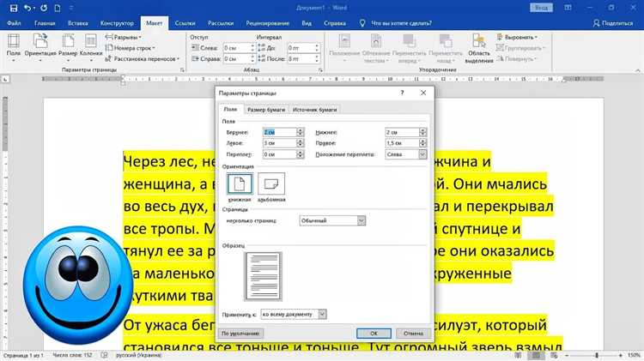Launch the Абзац paragraph dialog launcher
This screenshot has width=644, height=361.
320,70
